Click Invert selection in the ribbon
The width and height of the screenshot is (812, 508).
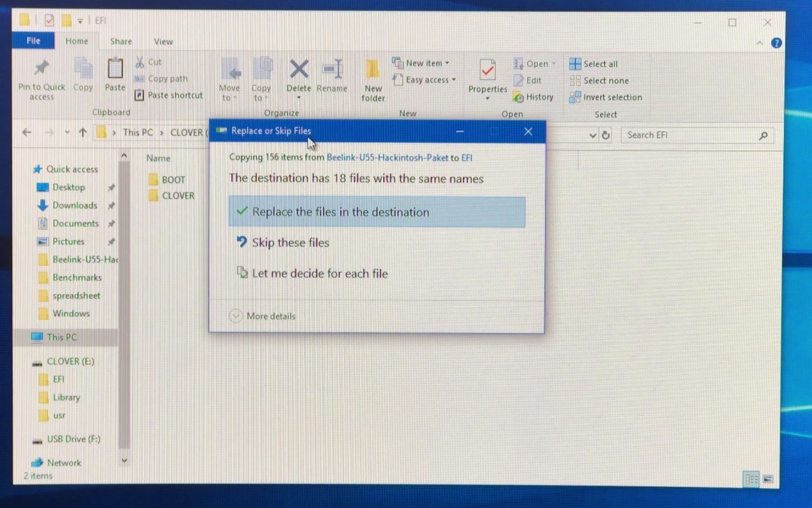click(x=606, y=97)
